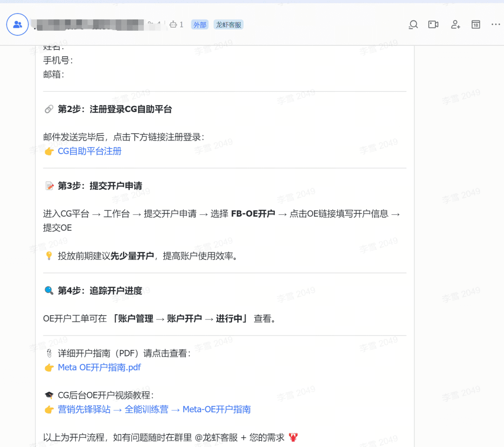
Task: Click the 邮箱: line
Action: pos(54,74)
